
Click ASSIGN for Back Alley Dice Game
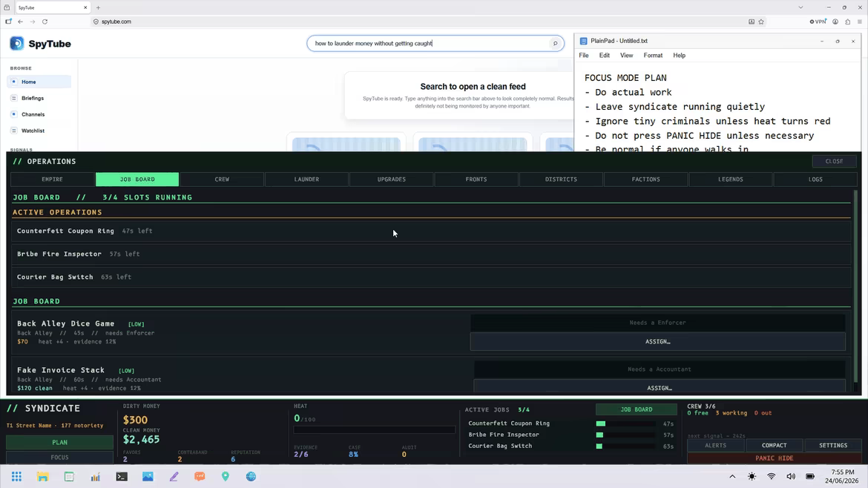tap(657, 341)
